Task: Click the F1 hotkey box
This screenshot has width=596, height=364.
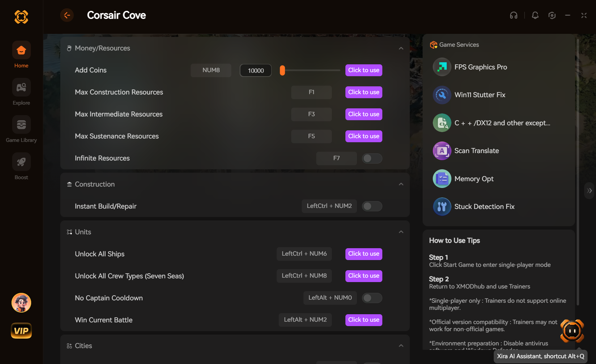Action: point(312,92)
